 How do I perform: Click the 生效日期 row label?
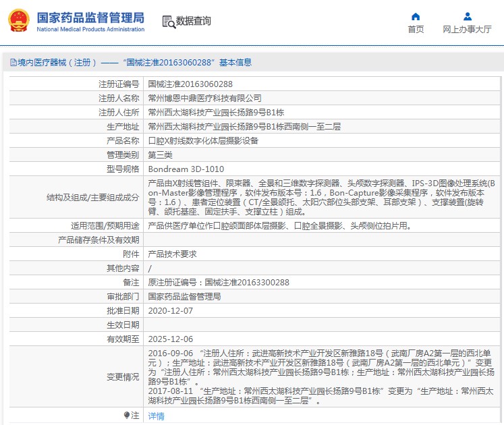tap(123, 325)
